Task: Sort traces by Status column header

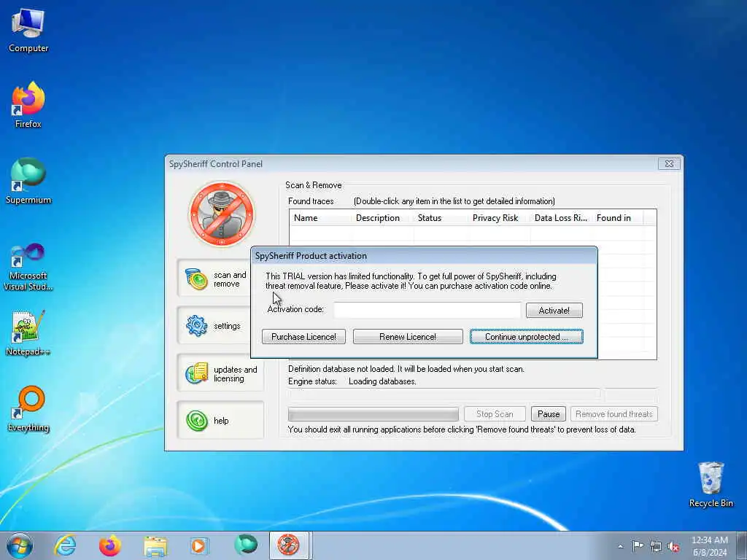Action: pos(441,217)
